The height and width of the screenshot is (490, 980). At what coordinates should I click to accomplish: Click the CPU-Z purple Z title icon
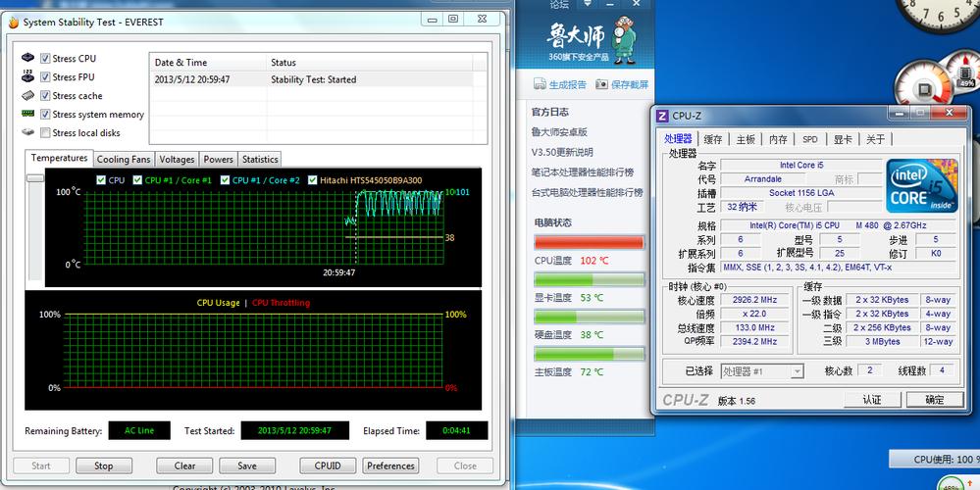click(x=662, y=116)
